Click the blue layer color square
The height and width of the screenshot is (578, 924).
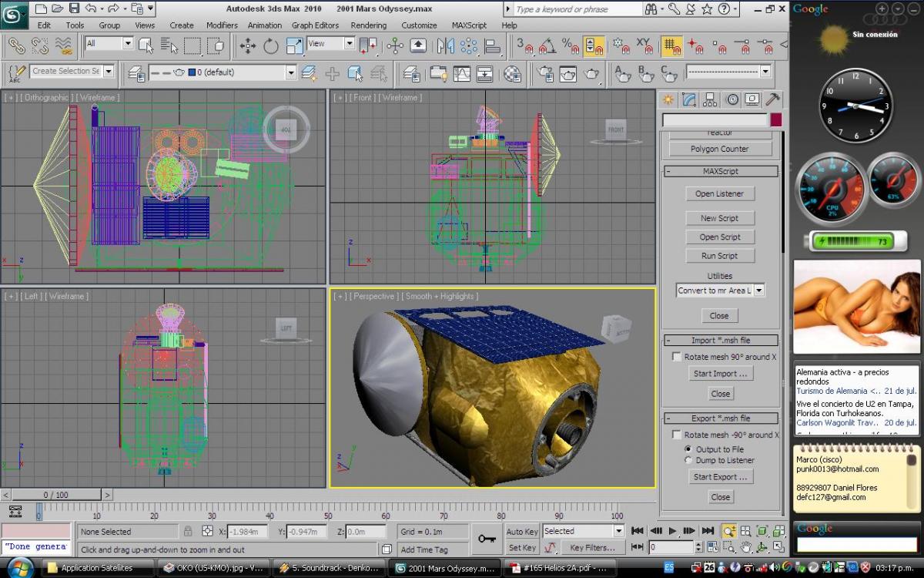coord(192,72)
